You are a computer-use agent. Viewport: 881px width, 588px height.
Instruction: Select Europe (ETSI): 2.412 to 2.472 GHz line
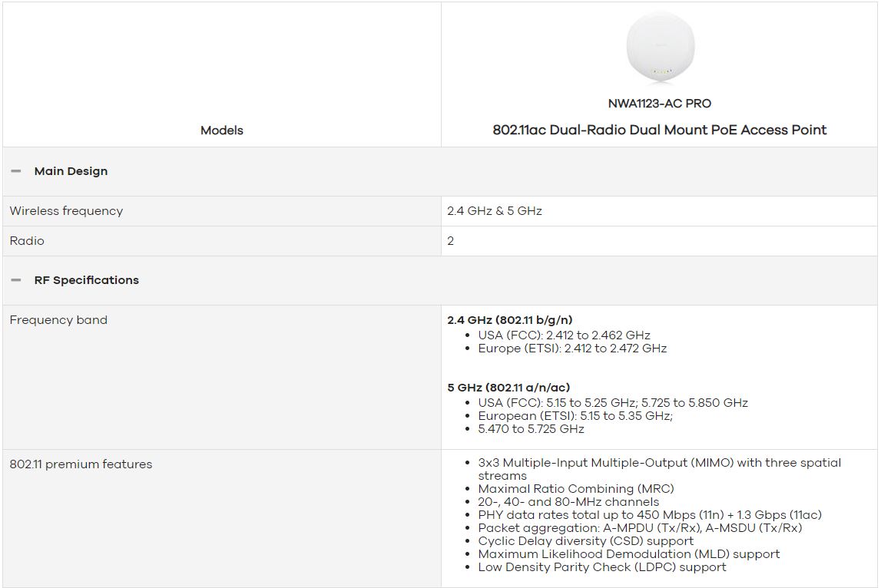pyautogui.click(x=572, y=349)
